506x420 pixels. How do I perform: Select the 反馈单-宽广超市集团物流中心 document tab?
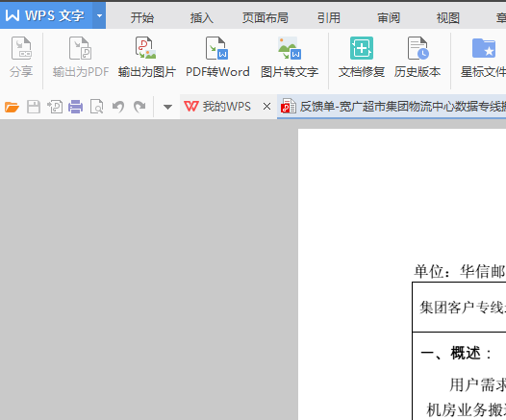pos(392,107)
